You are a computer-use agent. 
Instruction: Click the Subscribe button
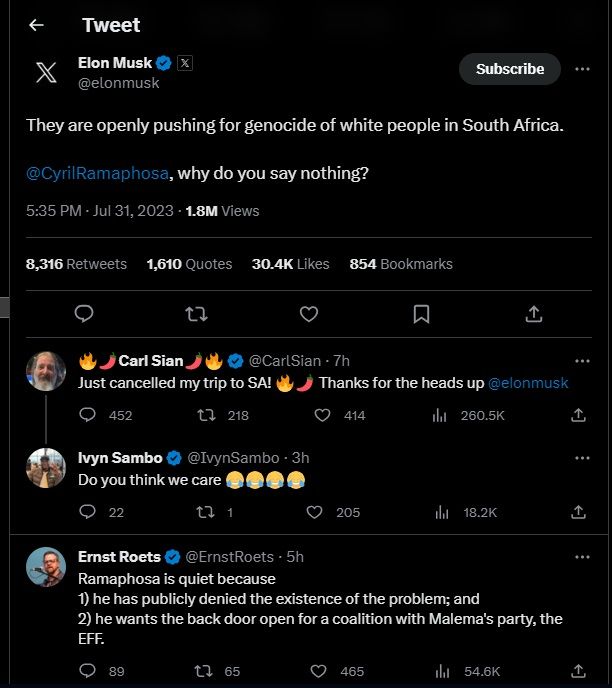(510, 69)
